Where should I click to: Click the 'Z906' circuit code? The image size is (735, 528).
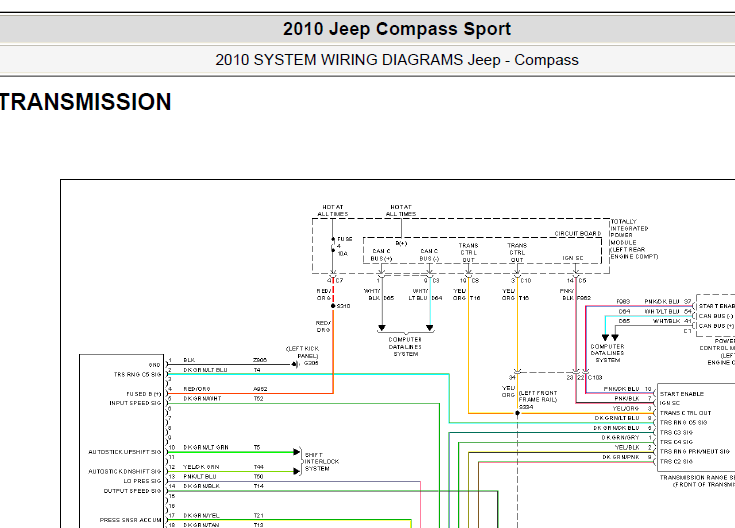click(260, 360)
